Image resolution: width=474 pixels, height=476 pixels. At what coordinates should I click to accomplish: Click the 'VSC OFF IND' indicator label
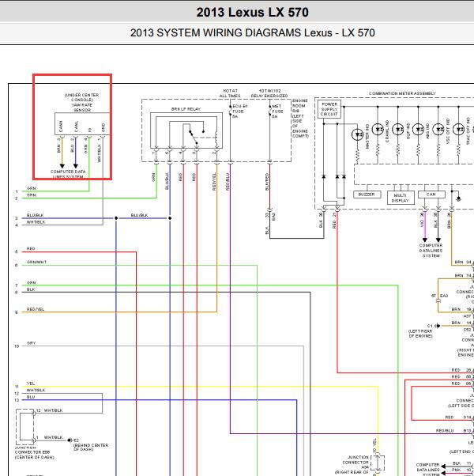(448, 131)
